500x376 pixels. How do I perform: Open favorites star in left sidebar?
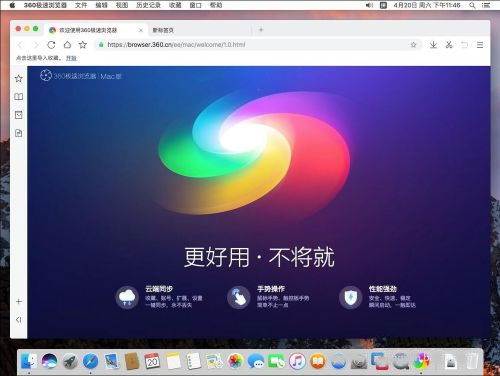pos(19,79)
